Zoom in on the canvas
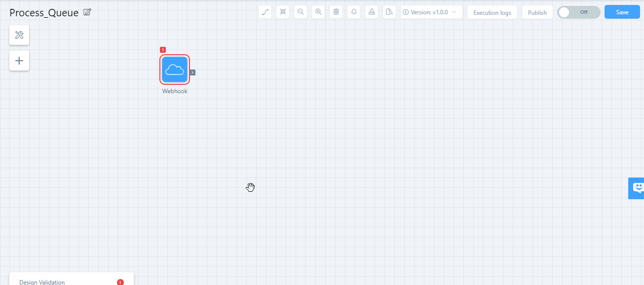Screen dimensions: 644x285 pyautogui.click(x=318, y=12)
